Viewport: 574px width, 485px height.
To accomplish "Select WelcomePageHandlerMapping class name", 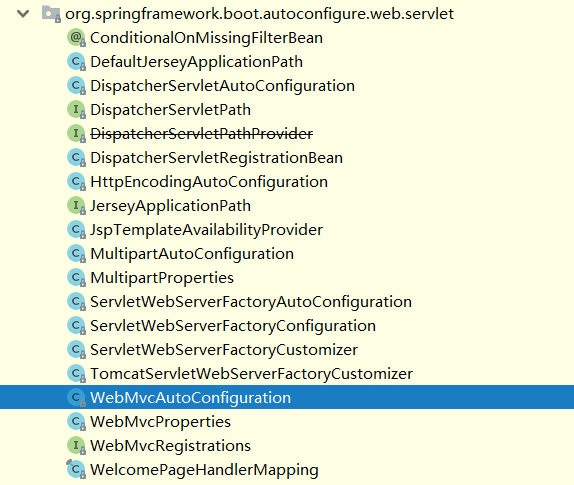I will point(204,470).
